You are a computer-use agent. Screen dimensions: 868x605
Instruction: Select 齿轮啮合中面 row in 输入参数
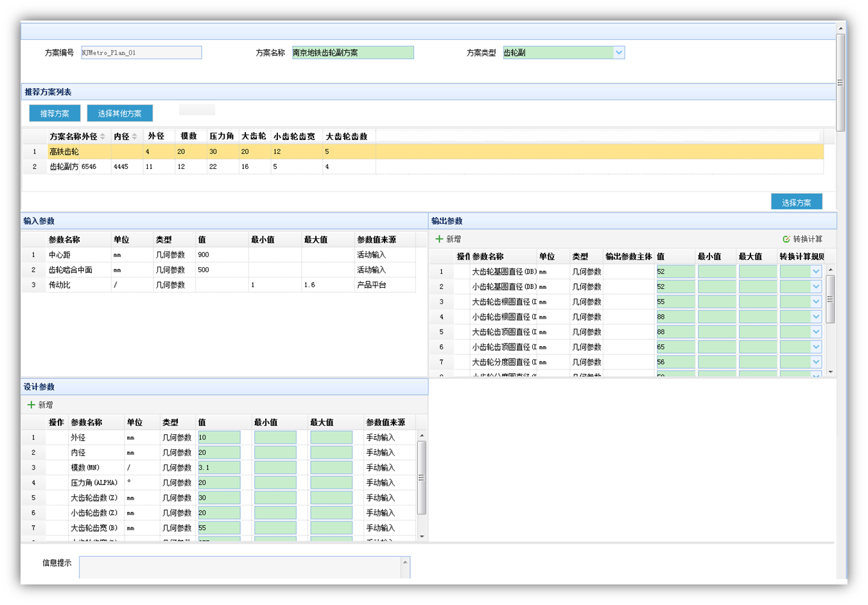tap(218, 270)
